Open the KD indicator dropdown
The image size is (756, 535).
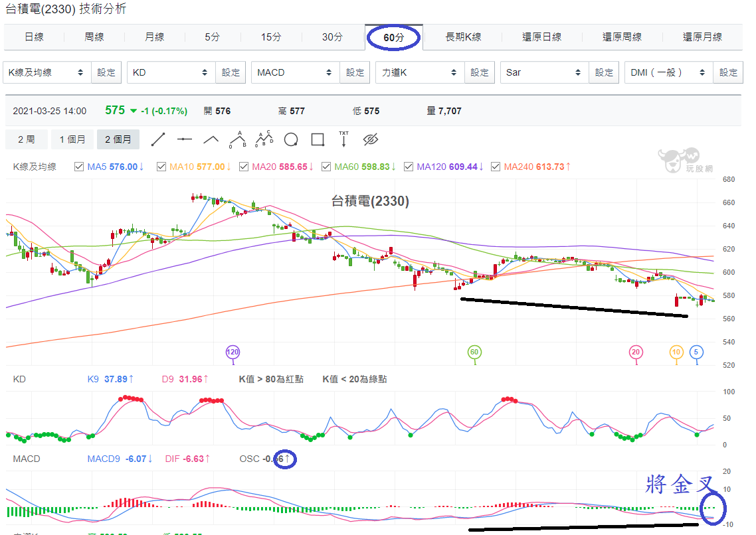(171, 72)
